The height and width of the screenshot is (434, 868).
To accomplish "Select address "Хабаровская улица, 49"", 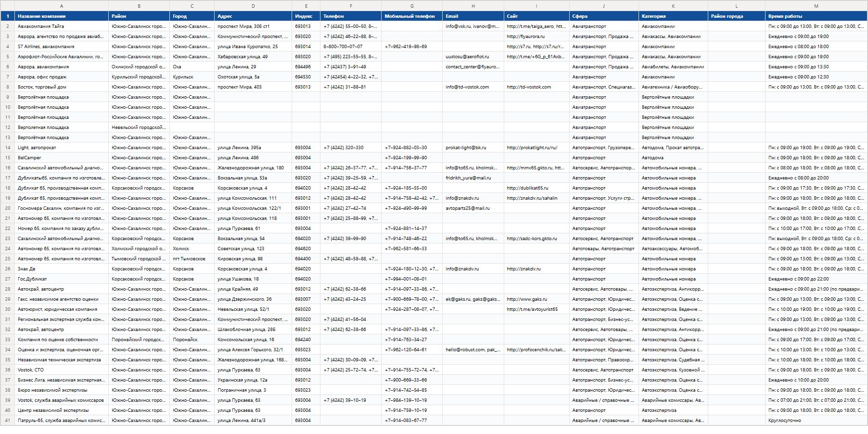I will (253, 57).
